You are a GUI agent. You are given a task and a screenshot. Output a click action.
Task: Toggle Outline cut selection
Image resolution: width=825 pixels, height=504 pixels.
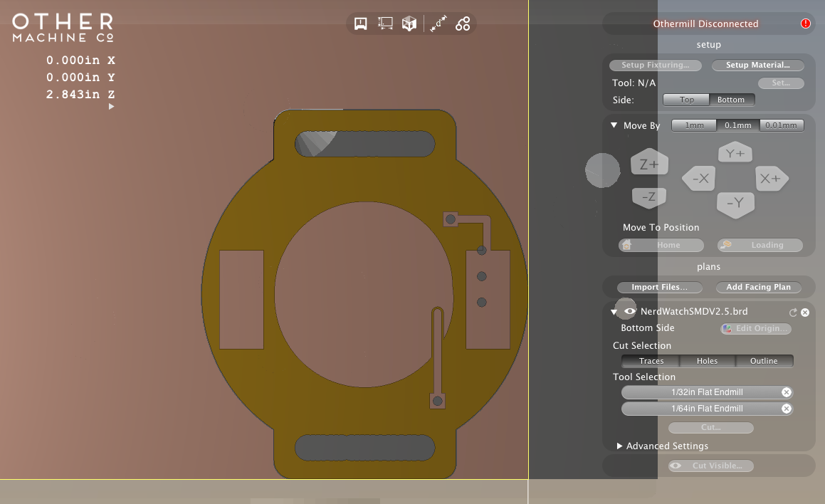[x=764, y=361]
